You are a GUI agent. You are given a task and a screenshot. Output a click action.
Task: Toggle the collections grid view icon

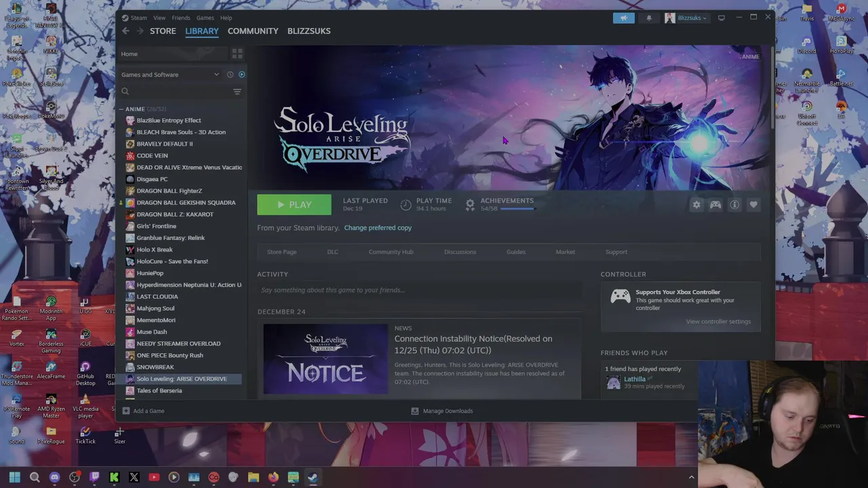pos(237,54)
